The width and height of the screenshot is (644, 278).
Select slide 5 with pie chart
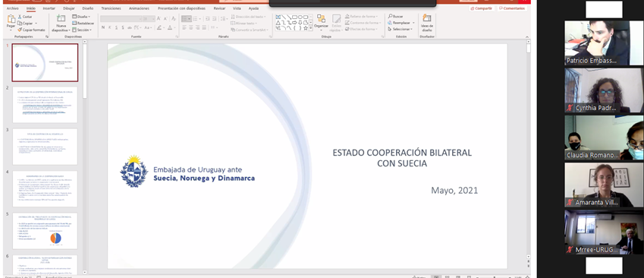(x=45, y=231)
